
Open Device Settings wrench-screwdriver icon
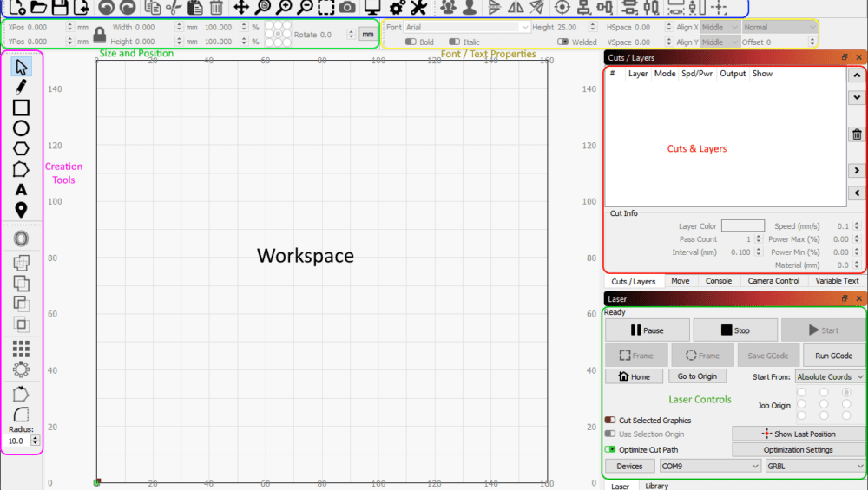[x=418, y=7]
